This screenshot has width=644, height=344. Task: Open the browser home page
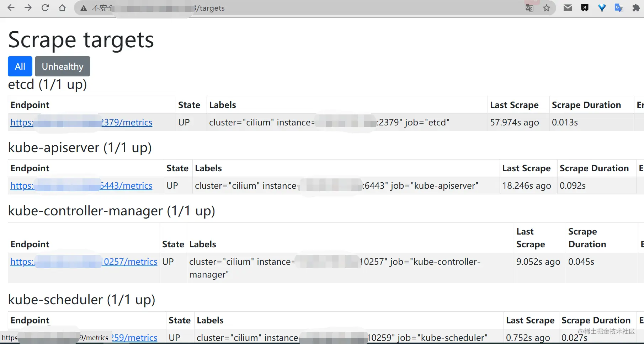pos(62,8)
